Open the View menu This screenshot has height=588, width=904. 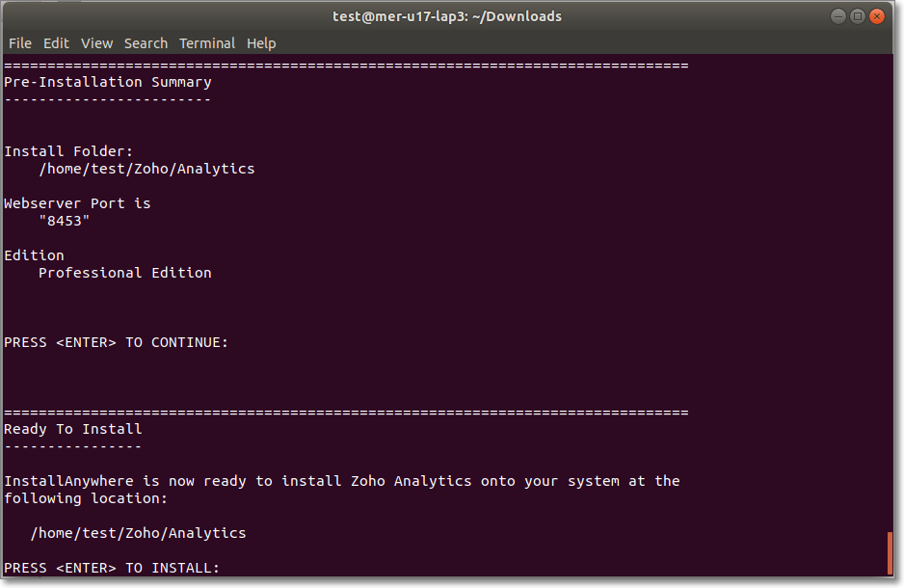[x=96, y=43]
